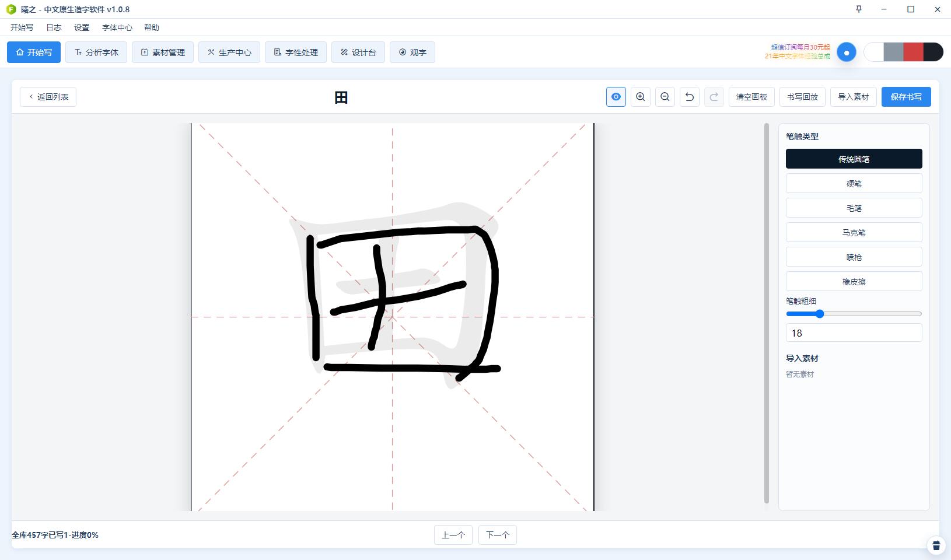Viewport: 951px width, 560px height.
Task: Click the brush thickness slider handle
Action: pos(820,314)
